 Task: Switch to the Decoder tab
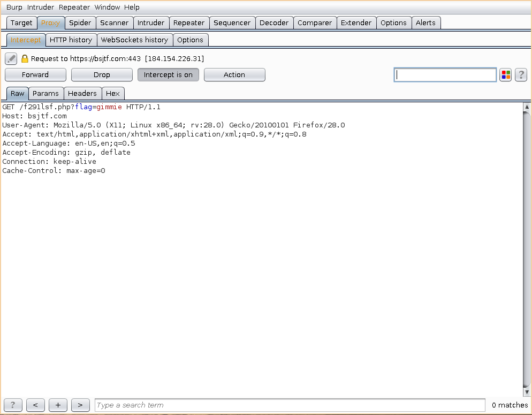[274, 22]
